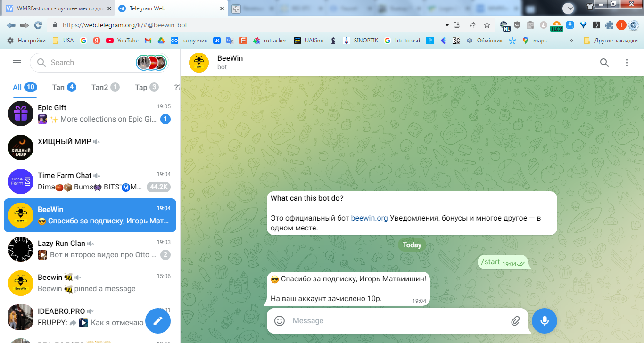
Task: Open the BeeWin bot avatar in header
Action: [199, 63]
